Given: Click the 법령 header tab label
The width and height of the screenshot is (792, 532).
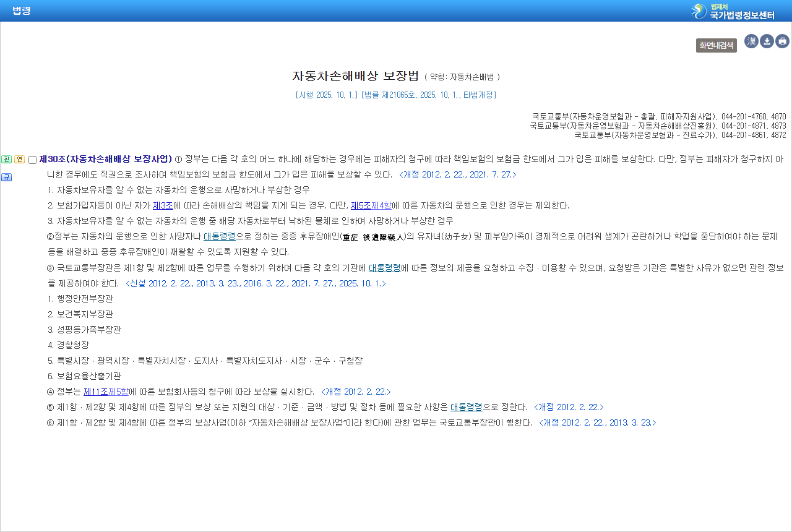Looking at the screenshot, I should (x=22, y=11).
